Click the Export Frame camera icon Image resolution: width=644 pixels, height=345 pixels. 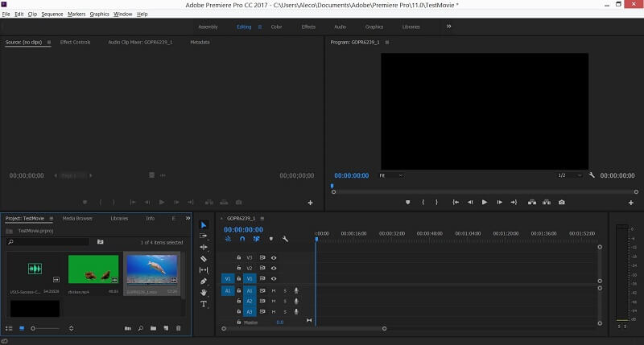[561, 202]
